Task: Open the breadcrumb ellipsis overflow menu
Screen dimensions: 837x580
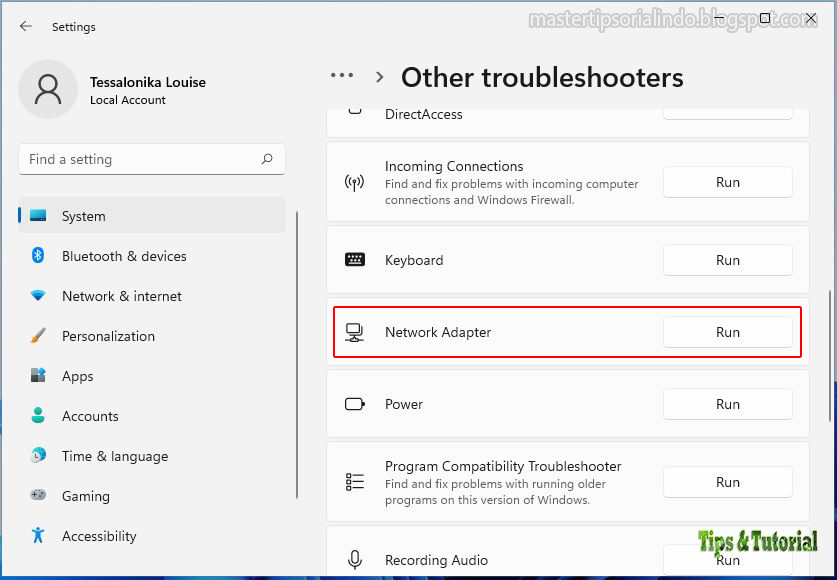Action: [x=342, y=75]
